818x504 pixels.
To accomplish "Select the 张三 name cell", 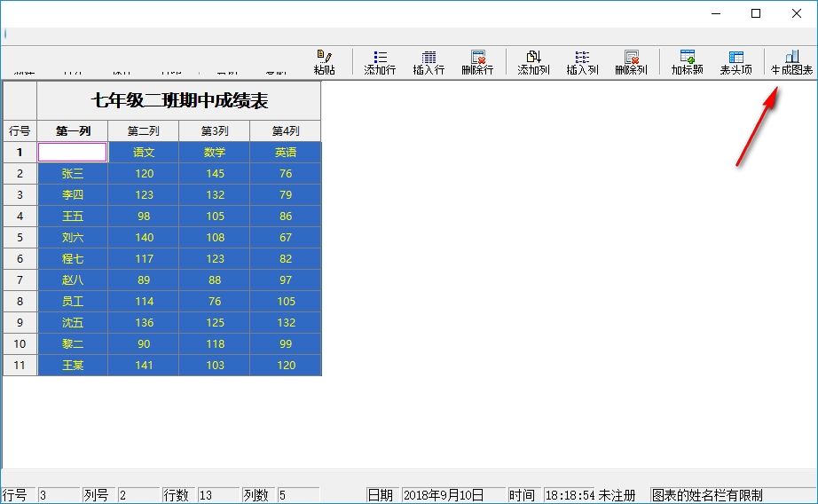I will [73, 174].
